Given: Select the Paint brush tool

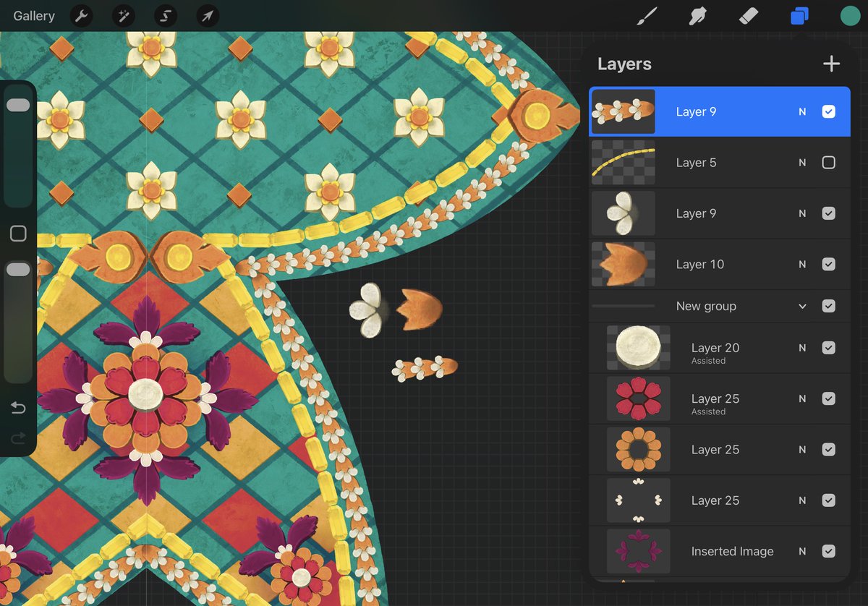Looking at the screenshot, I should tap(646, 16).
